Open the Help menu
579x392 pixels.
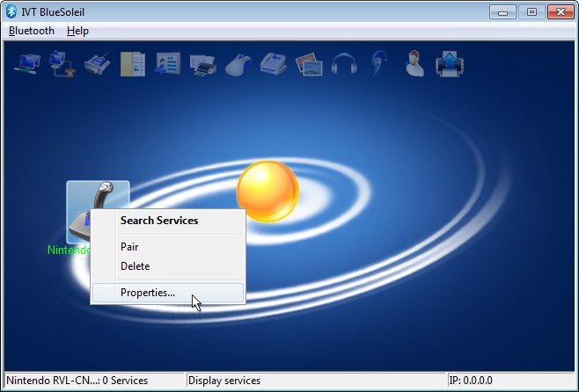pyautogui.click(x=77, y=31)
